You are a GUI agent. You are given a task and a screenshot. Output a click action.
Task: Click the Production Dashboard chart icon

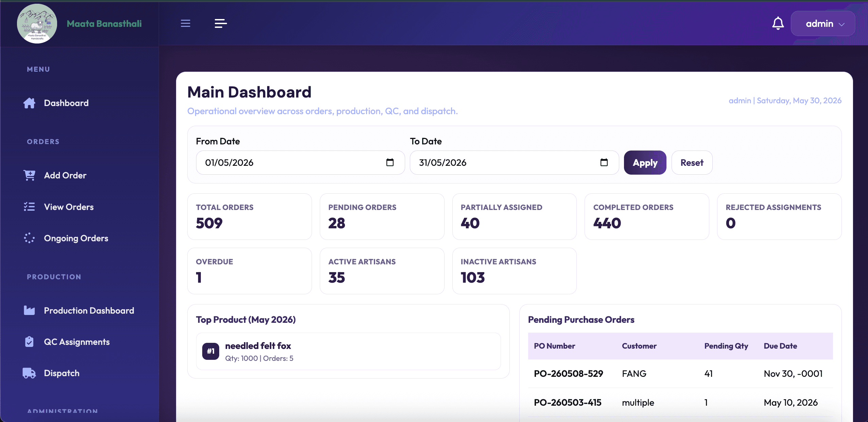point(29,310)
